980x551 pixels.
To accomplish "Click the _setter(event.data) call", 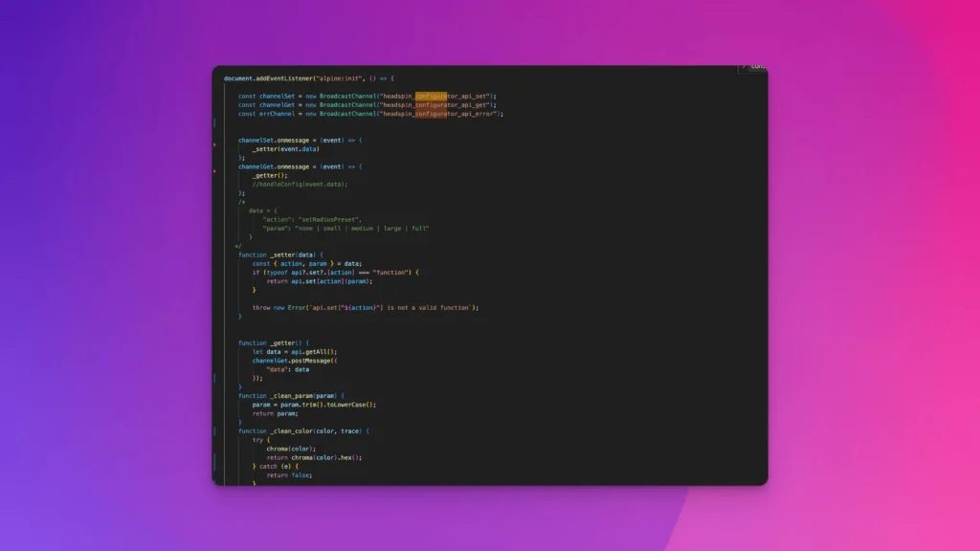I will coord(285,149).
